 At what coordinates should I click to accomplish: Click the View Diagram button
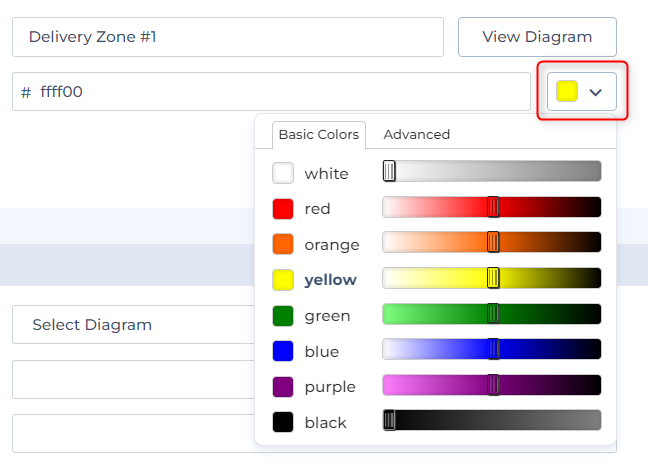click(x=537, y=37)
